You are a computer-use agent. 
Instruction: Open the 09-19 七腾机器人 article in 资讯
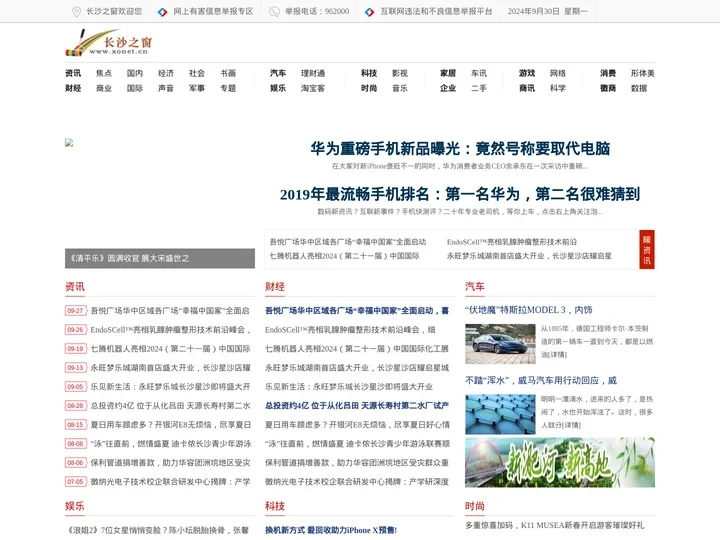coord(170,349)
